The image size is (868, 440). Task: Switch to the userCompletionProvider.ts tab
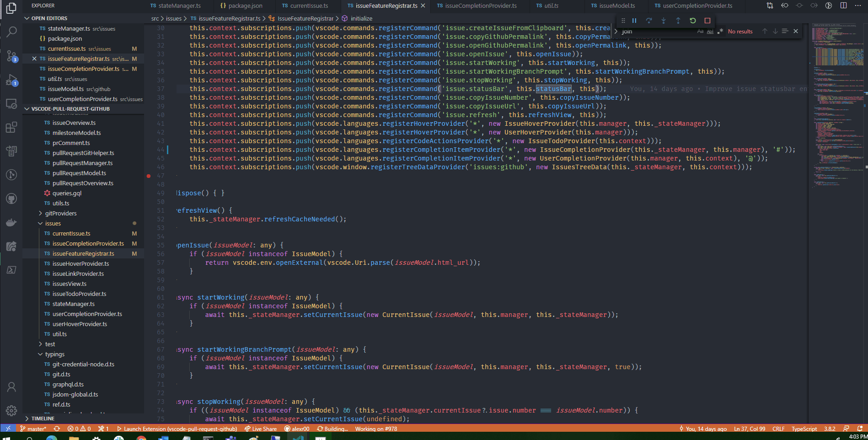pyautogui.click(x=697, y=5)
